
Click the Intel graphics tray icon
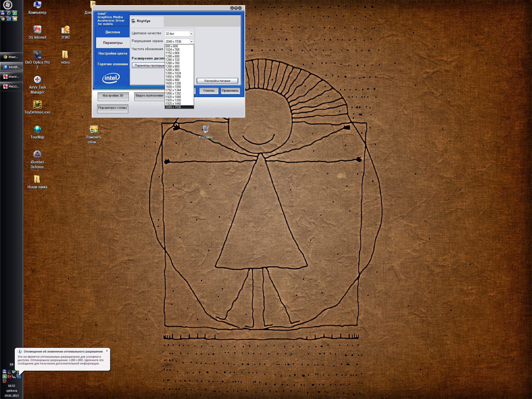pos(19,376)
